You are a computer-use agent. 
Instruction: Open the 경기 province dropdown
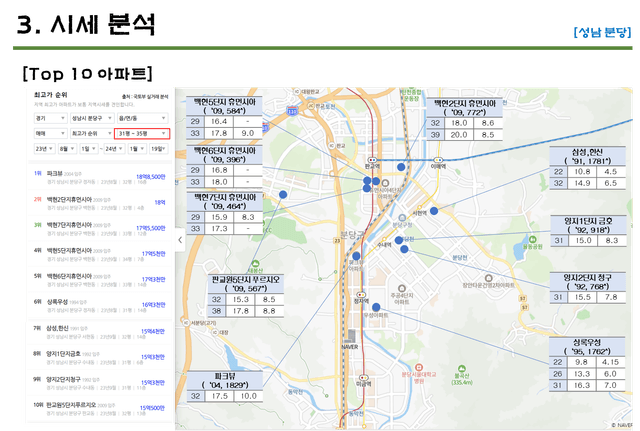pos(50,118)
